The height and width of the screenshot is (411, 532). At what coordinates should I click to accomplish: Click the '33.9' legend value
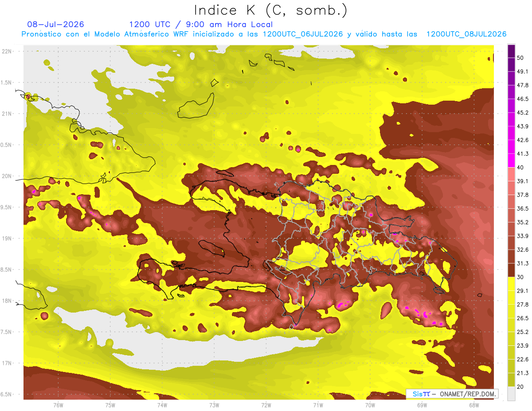pos(523,236)
